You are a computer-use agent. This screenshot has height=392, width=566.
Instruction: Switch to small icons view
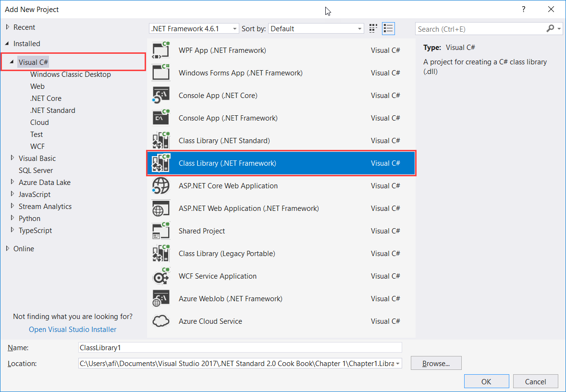tap(373, 28)
